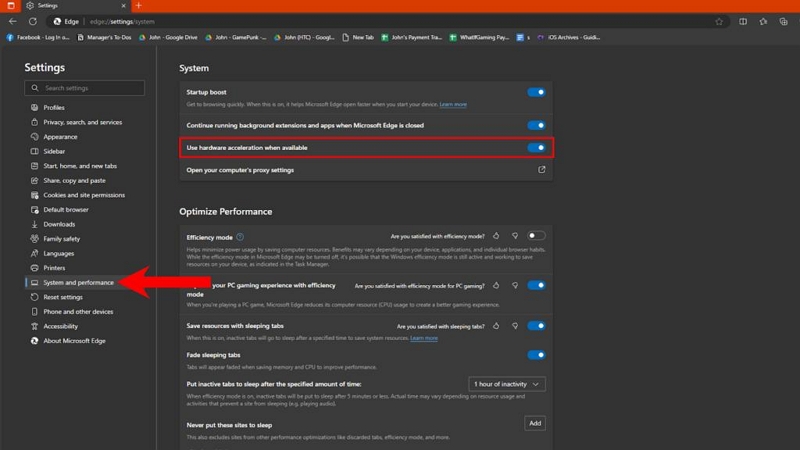Open computer's proxy settings external link icon

(x=541, y=170)
